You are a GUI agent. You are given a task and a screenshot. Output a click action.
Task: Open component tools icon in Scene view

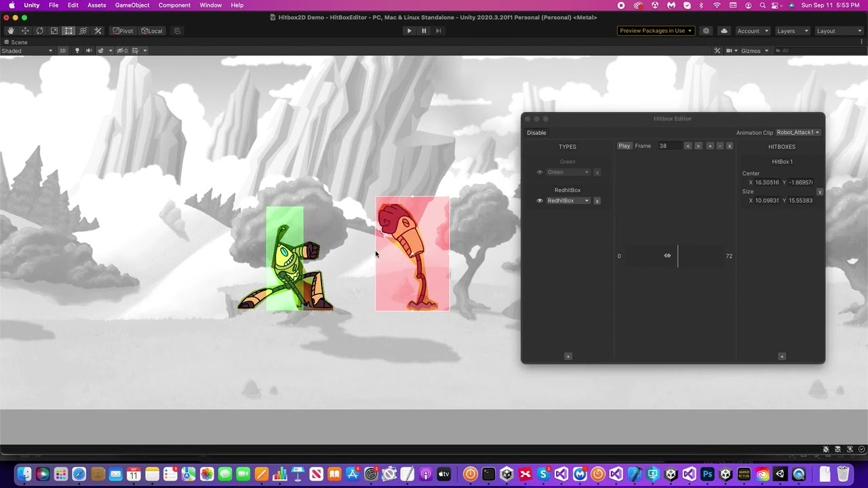click(717, 51)
